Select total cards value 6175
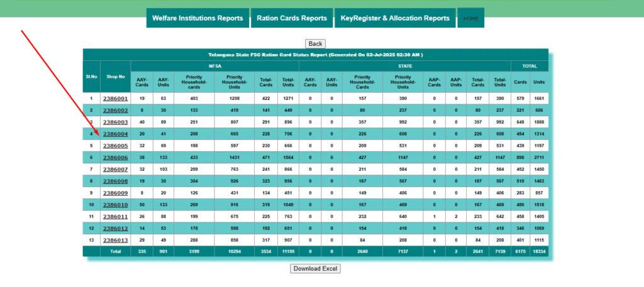 pyautogui.click(x=520, y=252)
